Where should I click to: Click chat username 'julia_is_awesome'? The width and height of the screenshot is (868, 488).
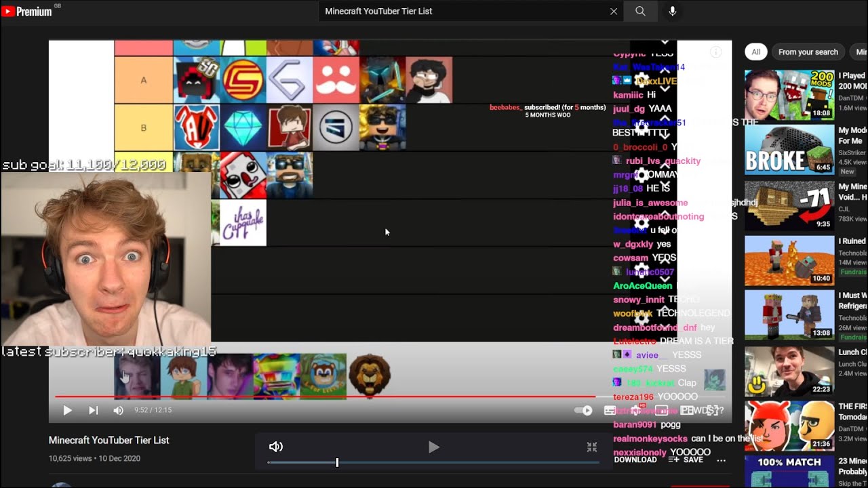[x=650, y=203]
